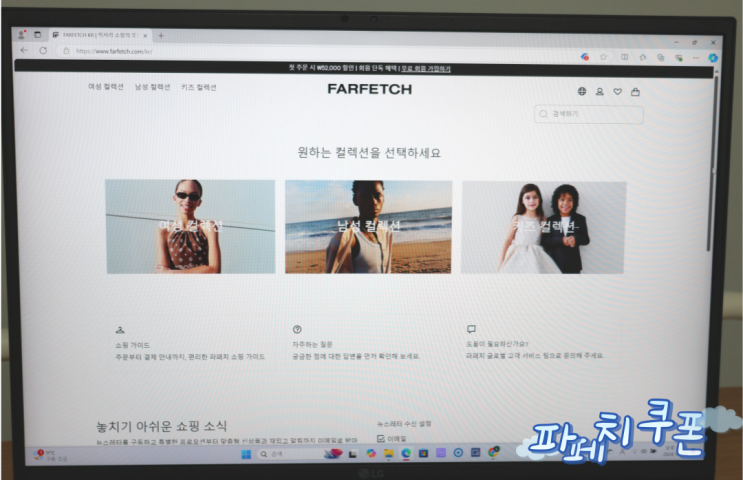This screenshot has width=743, height=480.
Task: Open the 도움이 필요하신가요? link
Action: 497,344
